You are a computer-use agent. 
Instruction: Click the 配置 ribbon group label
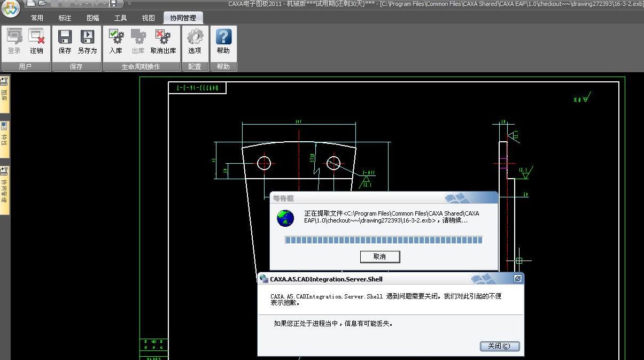(195, 67)
